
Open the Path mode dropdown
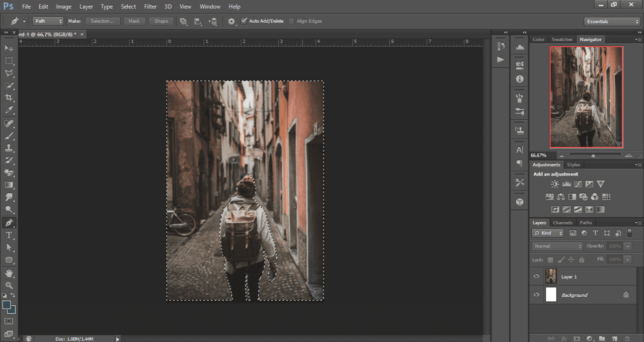(48, 21)
